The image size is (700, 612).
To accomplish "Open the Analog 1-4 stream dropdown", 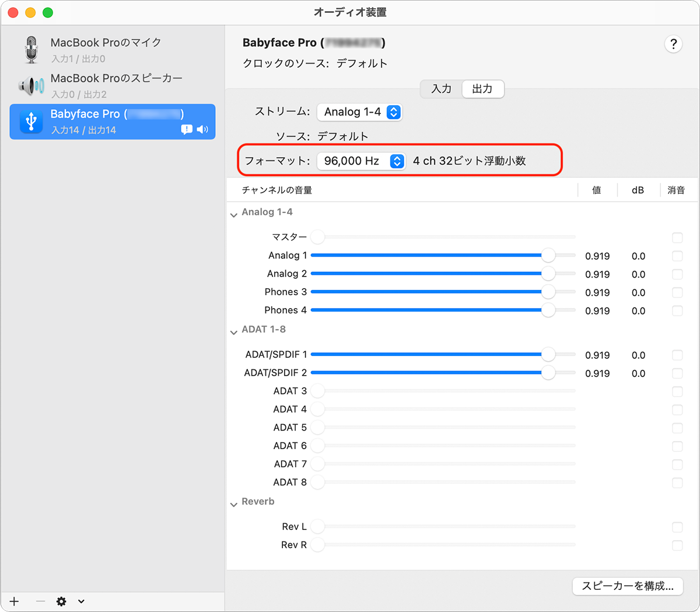I will click(359, 112).
